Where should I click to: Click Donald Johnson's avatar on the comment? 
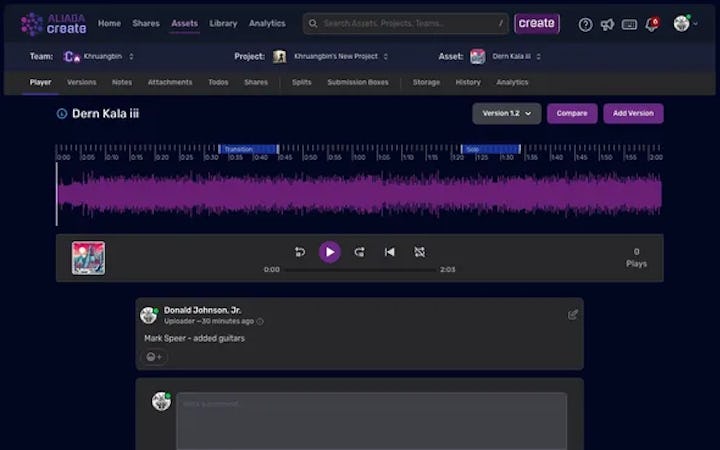click(x=149, y=315)
